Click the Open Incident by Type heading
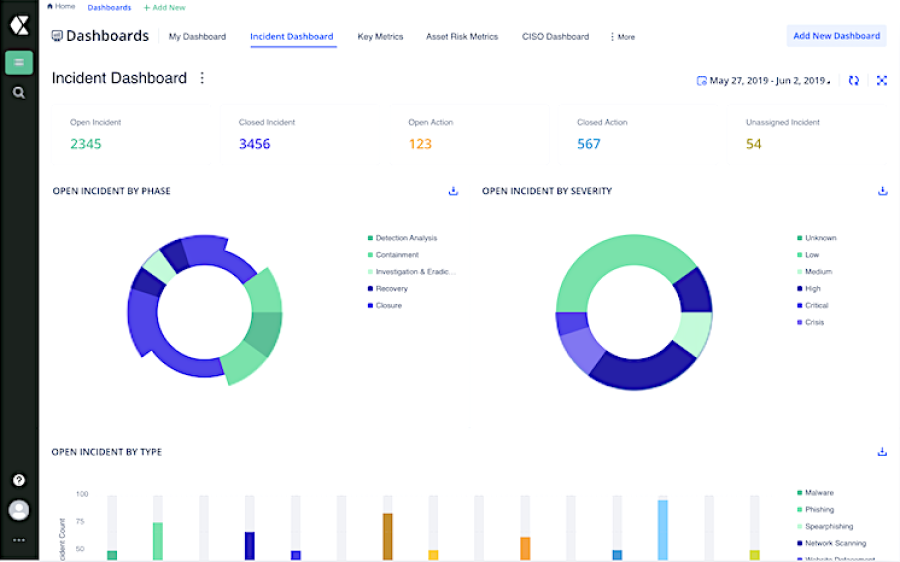The height and width of the screenshot is (562, 900). [107, 452]
